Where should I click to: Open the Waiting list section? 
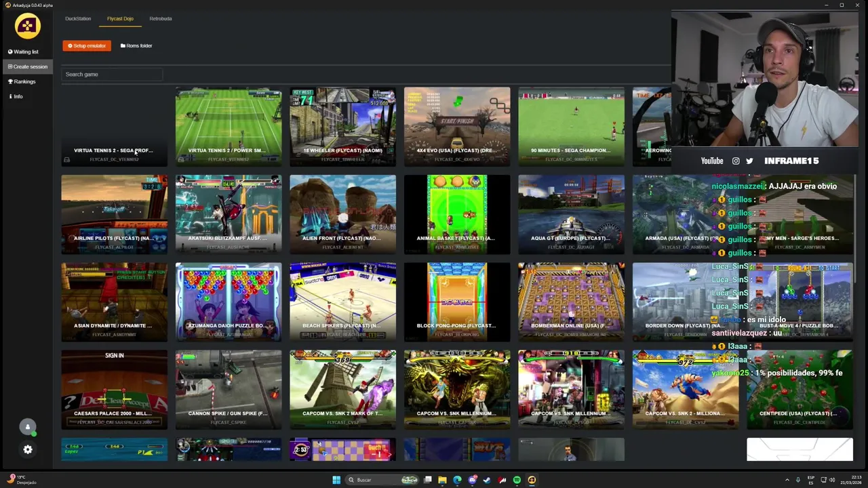(24, 52)
